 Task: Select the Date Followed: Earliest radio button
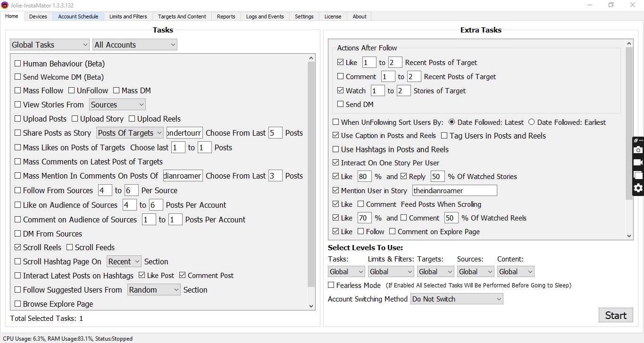coord(531,122)
